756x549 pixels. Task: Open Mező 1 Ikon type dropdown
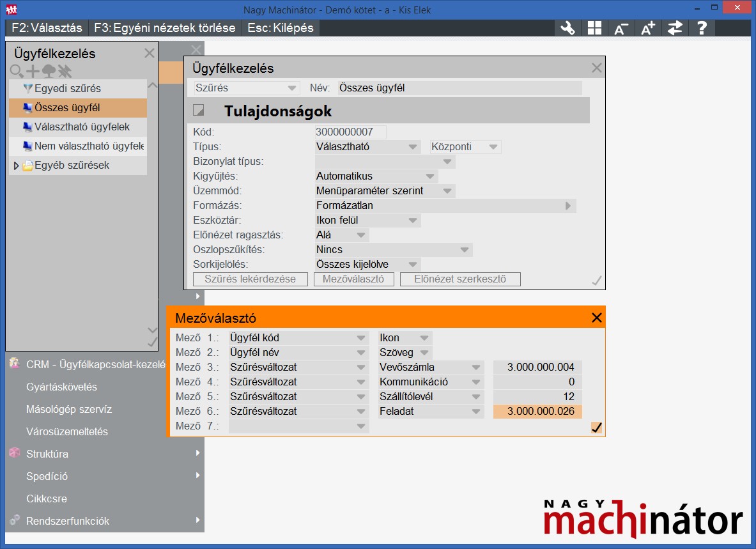tap(424, 338)
